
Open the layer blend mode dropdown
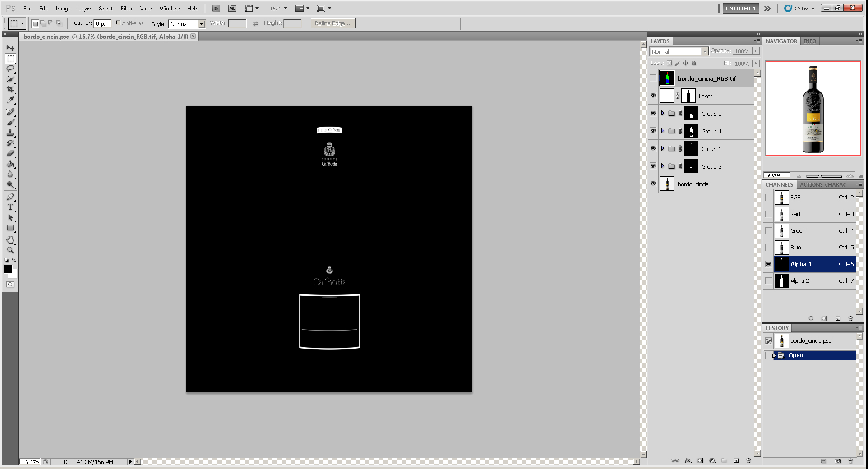pos(679,51)
